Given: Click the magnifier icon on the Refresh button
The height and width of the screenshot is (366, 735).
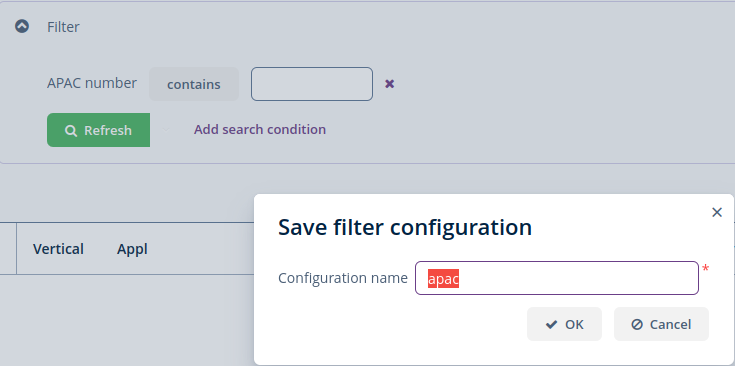Looking at the screenshot, I should [x=71, y=130].
